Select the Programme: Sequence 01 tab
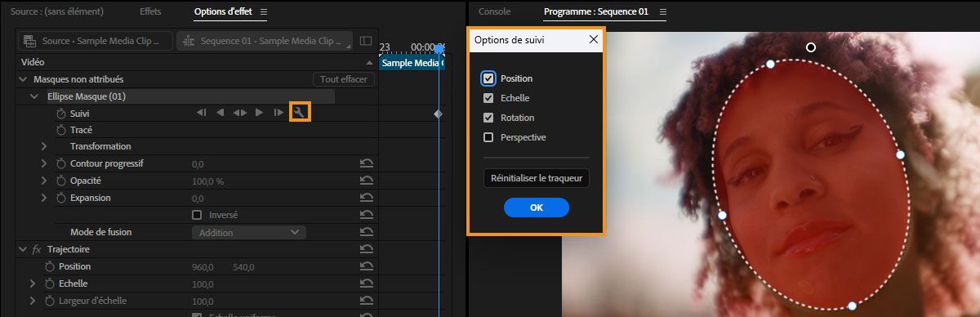Screen dimensions: 980x317 (596, 12)
